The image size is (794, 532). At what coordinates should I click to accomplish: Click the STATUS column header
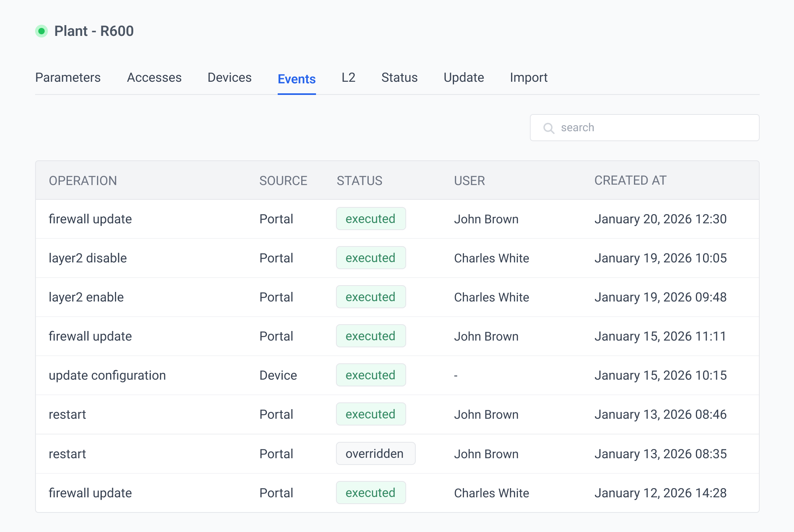(x=359, y=181)
